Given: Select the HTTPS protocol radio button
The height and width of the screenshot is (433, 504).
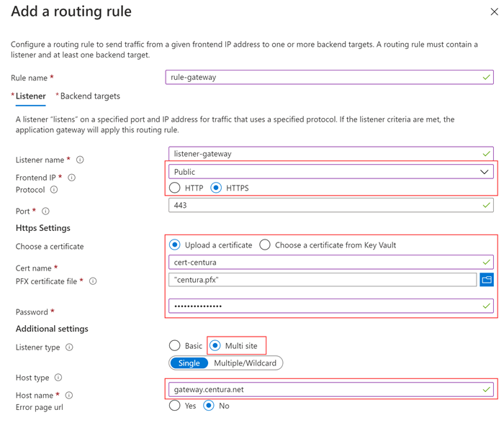Looking at the screenshot, I should (216, 188).
